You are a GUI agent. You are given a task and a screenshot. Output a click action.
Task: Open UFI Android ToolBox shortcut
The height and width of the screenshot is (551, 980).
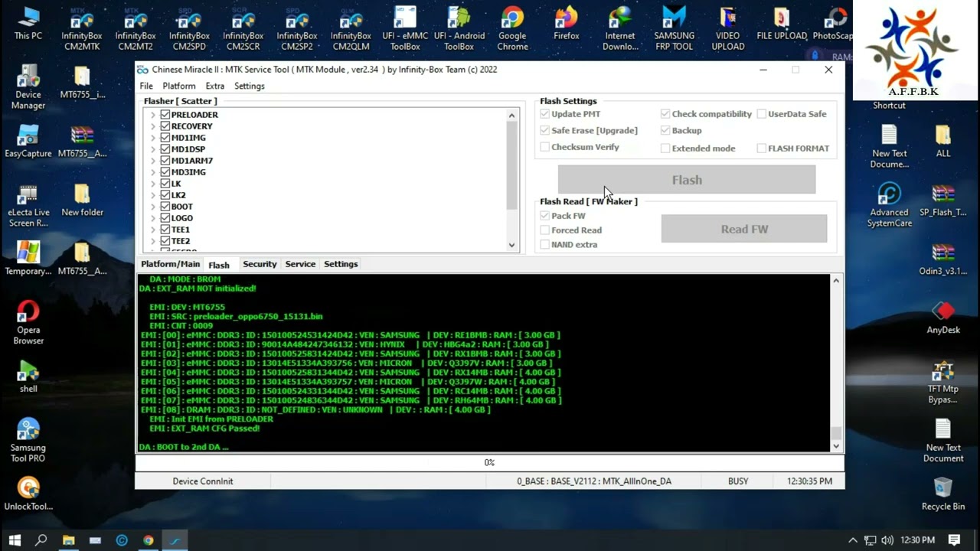(x=459, y=29)
